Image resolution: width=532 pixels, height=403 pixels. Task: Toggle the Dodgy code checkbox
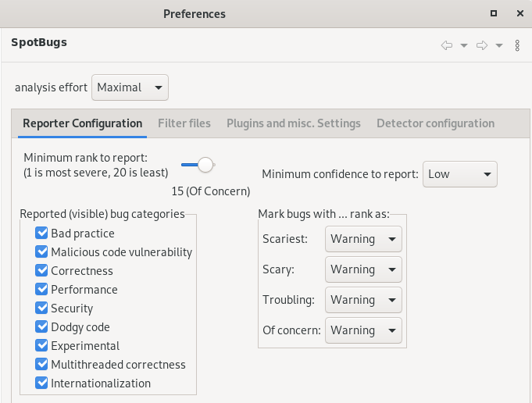click(x=41, y=326)
